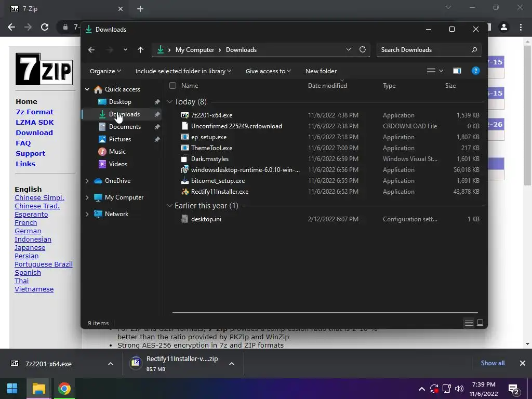
Task: Sort by Size column header
Action: pyautogui.click(x=450, y=86)
